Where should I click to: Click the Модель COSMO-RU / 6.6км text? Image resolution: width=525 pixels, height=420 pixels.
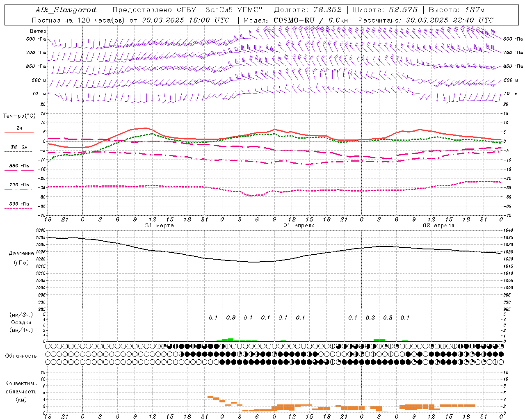click(296, 20)
